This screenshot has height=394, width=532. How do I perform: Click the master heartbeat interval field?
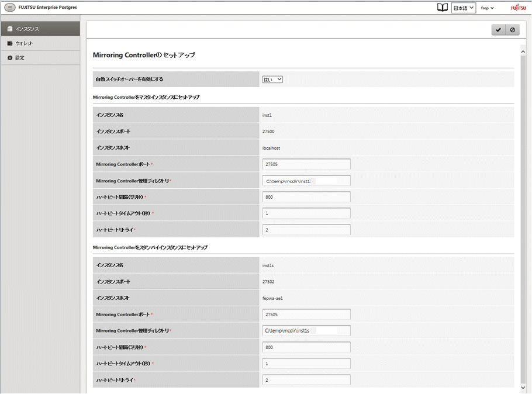306,197
